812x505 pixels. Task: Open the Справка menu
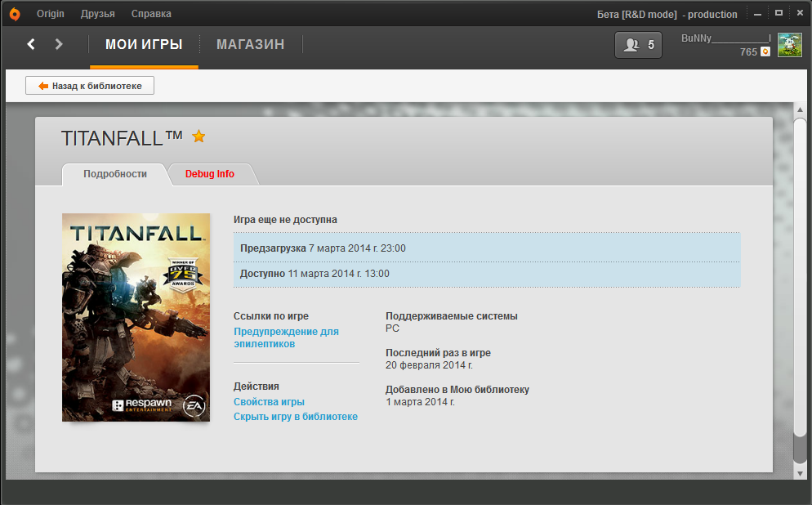(151, 14)
